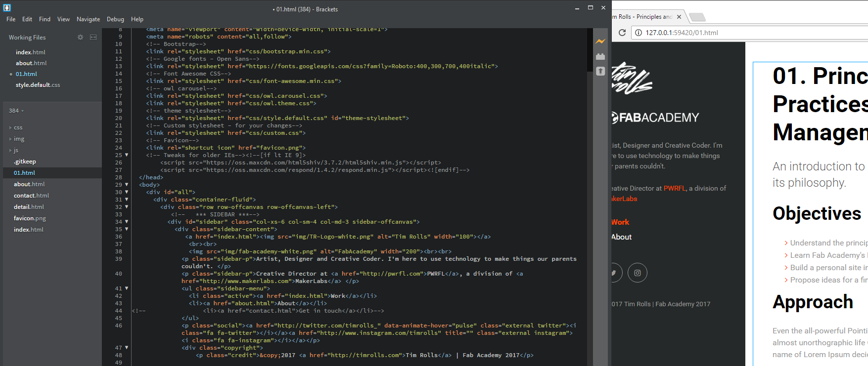Viewport: 868px width, 366px height.
Task: Click Tim Rolls logo on webpage
Action: pos(632,78)
